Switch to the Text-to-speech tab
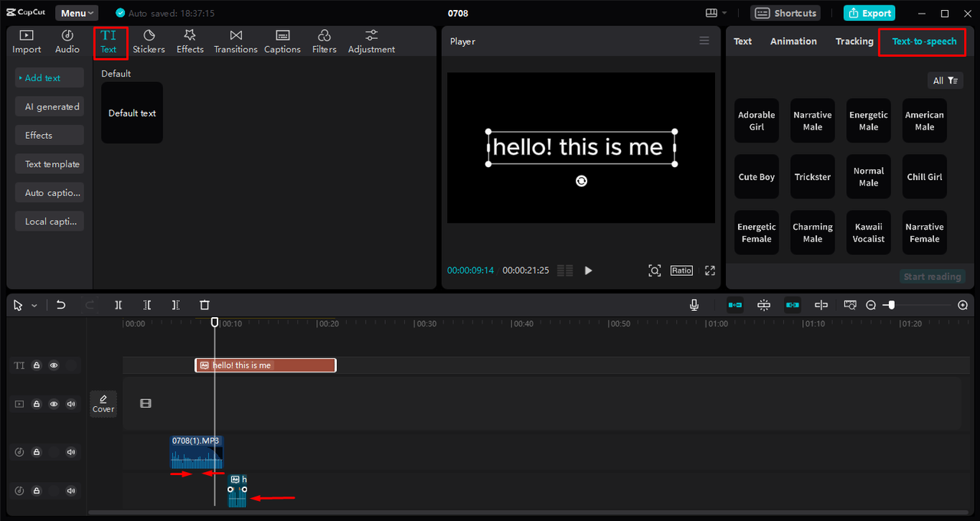This screenshot has height=521, width=980. 924,41
